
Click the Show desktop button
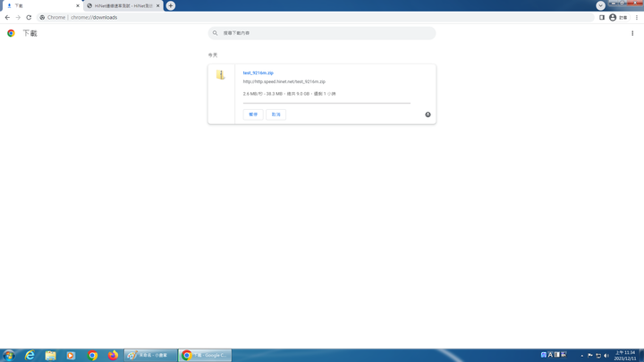pos(641,356)
